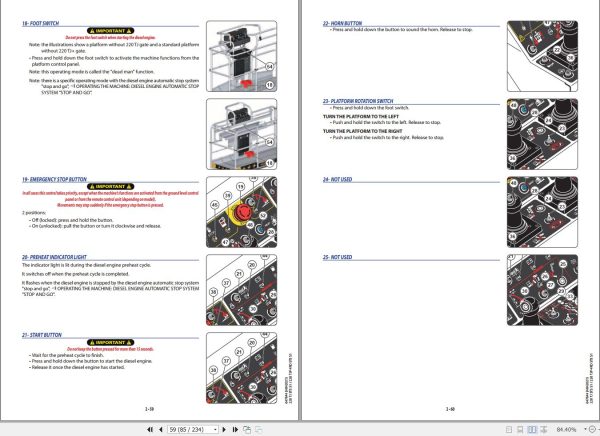
Task: Click the '25- NOT USED' heading
Action: [337, 257]
